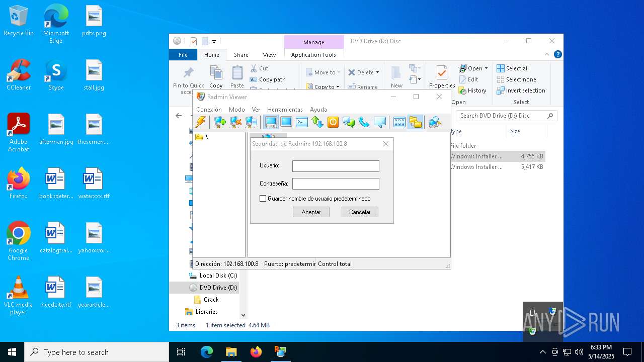Select the root backslash folder in Radmin tree
The image size is (644, 362).
202,137
